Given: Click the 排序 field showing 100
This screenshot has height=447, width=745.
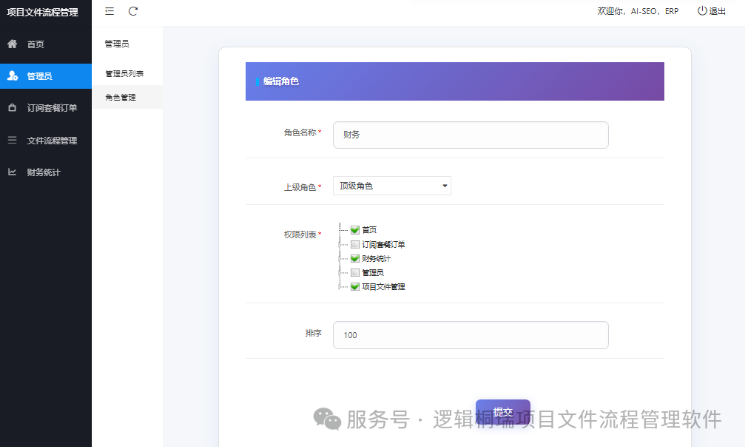Looking at the screenshot, I should pos(471,335).
